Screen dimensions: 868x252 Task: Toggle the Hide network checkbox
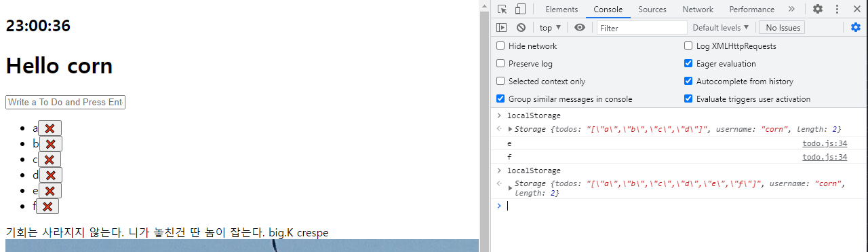coord(500,46)
